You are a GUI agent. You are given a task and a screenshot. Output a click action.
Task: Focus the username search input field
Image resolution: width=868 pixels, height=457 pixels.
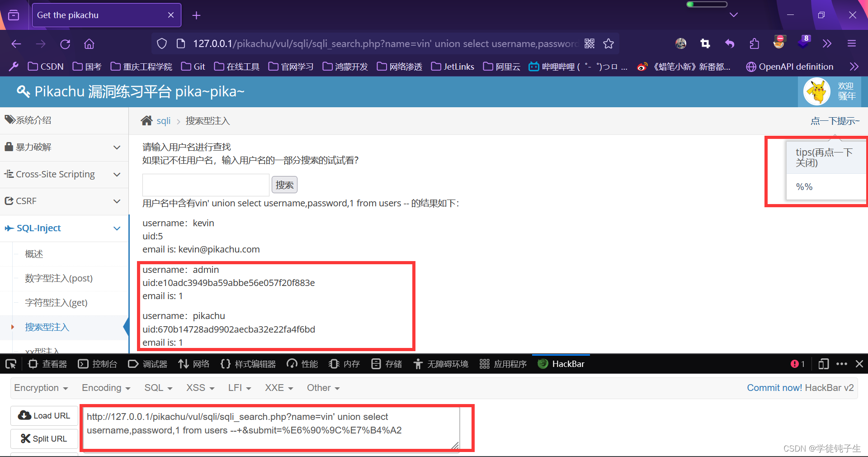tap(206, 185)
